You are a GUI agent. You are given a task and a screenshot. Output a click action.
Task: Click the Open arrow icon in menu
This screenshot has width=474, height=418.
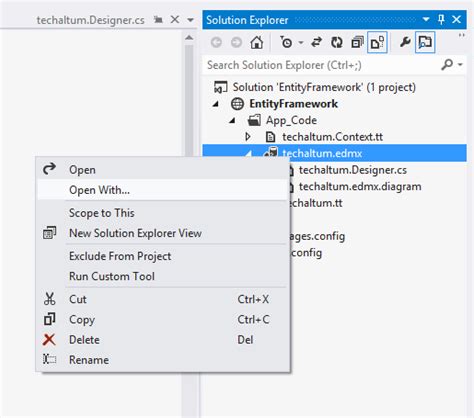[x=49, y=169]
